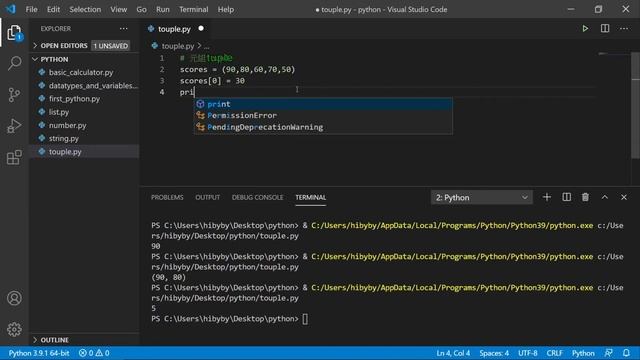The height and width of the screenshot is (360, 640).
Task: Change file encoding UTF-8
Action: coord(528,353)
